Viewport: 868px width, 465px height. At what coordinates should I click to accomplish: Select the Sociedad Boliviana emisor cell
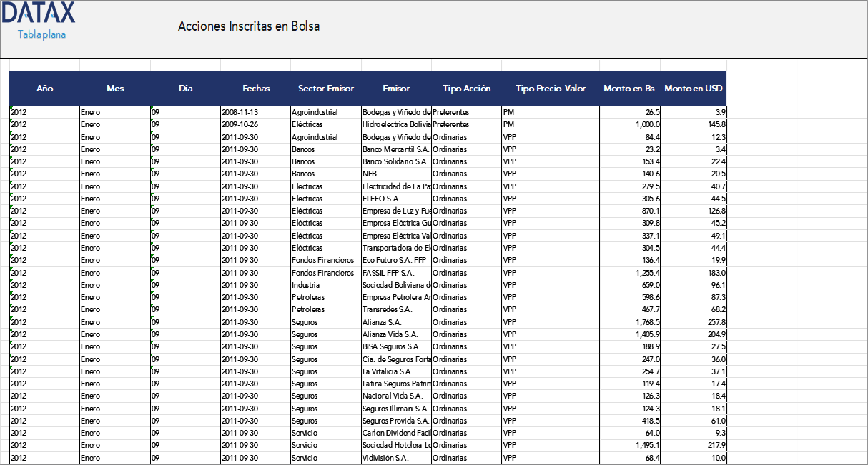coord(396,285)
